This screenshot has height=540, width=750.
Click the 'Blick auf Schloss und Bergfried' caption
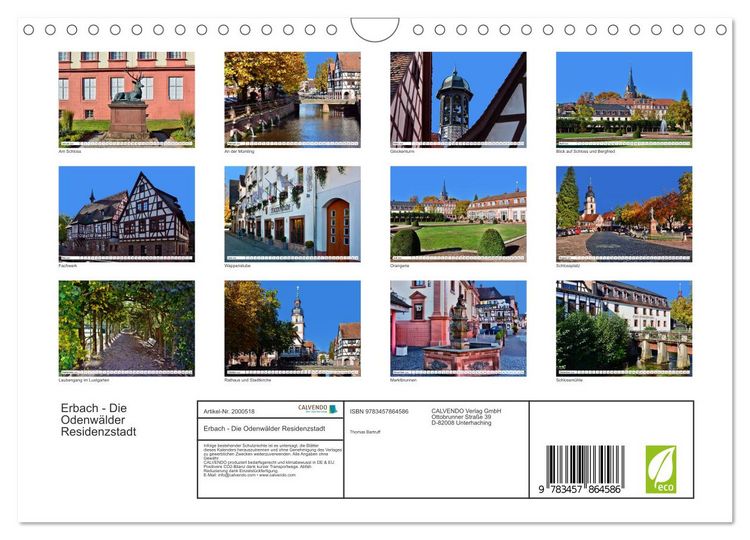pos(585,152)
